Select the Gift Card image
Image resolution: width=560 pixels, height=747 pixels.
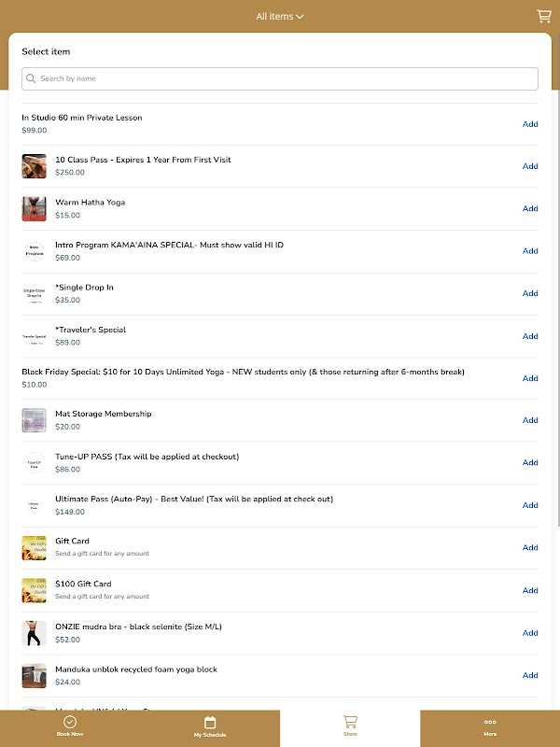pos(35,548)
